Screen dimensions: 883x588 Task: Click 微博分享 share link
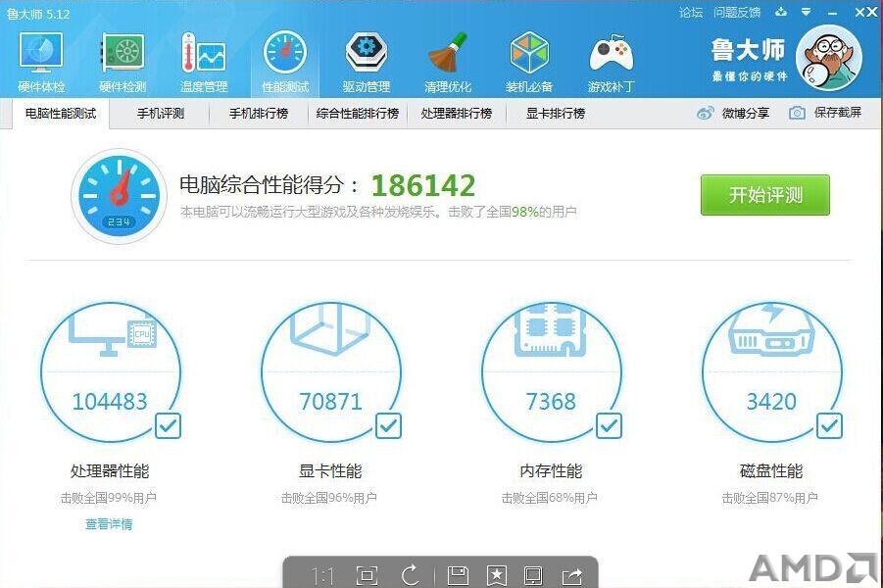[x=746, y=114]
